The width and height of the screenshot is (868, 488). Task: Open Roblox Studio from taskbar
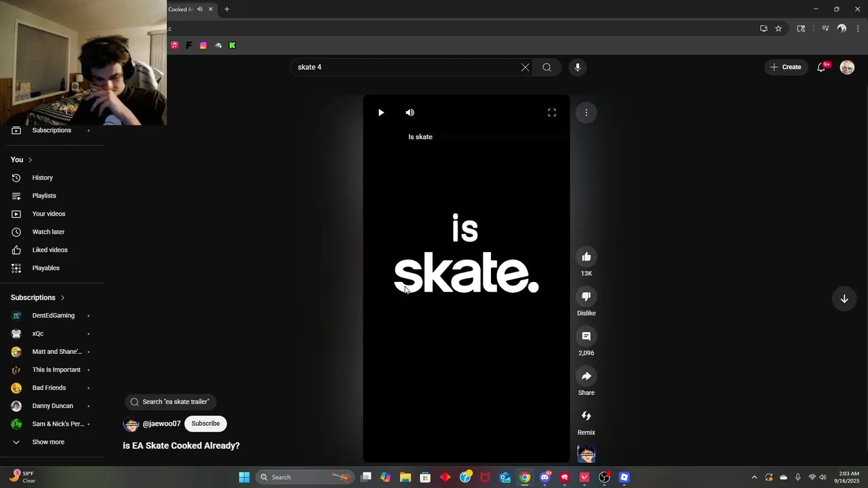624,477
